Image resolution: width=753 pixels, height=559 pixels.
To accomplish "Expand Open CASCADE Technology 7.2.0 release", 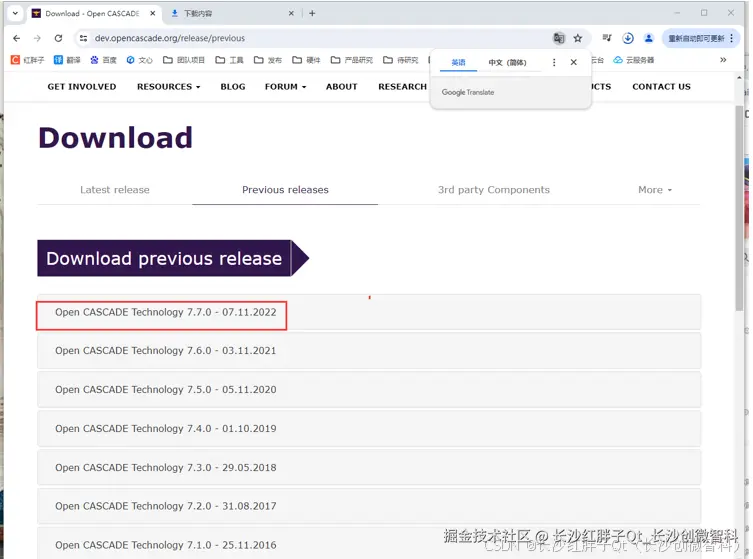I will coord(369,506).
